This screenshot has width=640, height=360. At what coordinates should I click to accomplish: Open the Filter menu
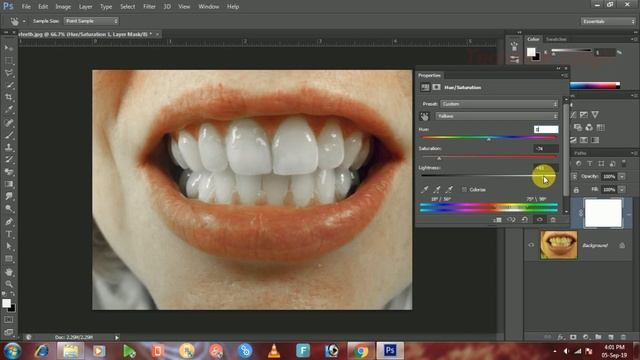pos(149,7)
